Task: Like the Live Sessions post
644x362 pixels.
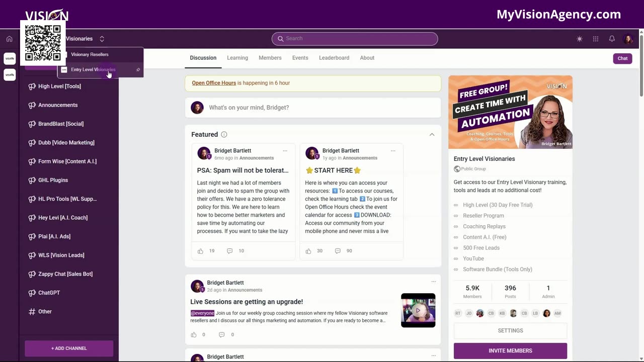Action: 194,334
